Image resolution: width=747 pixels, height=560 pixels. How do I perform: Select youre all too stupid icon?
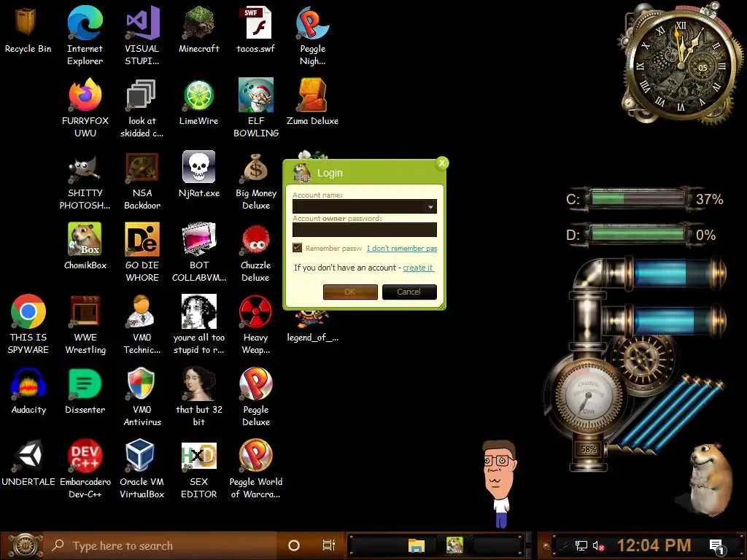click(198, 311)
